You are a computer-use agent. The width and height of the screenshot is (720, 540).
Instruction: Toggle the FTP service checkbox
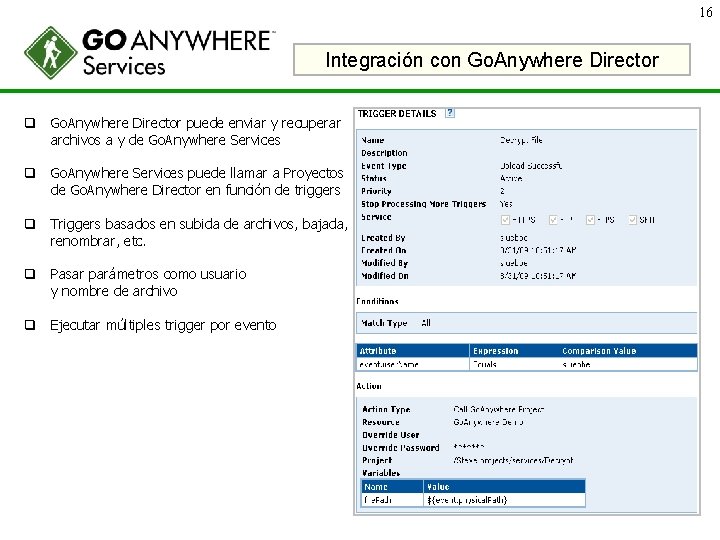click(553, 220)
